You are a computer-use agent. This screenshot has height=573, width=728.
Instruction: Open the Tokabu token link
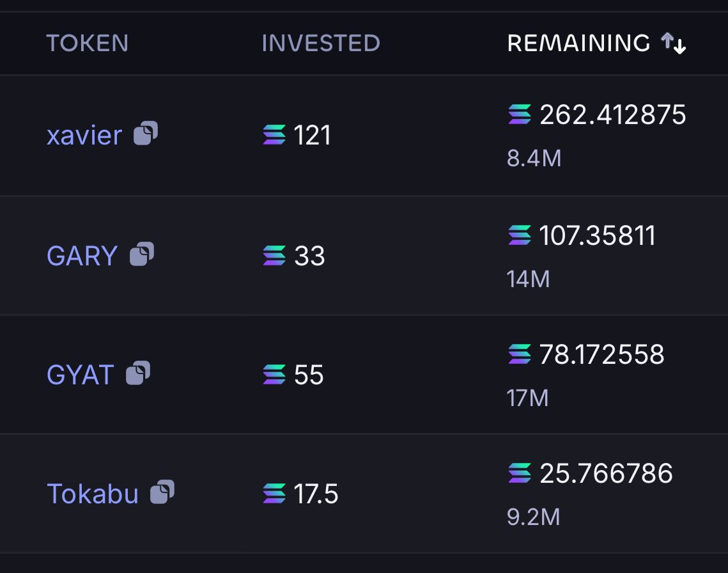(x=93, y=494)
